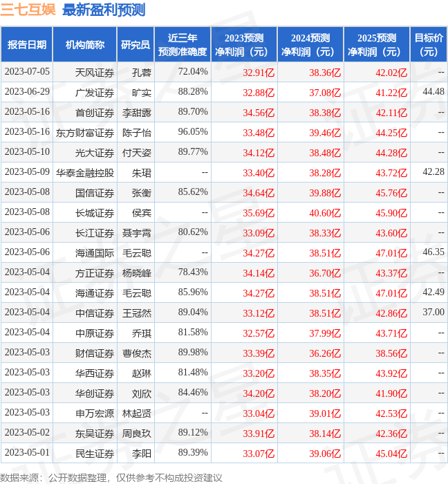448x484 pixels.
Task: Click the 40.60亿 profit value
Action: (x=325, y=213)
